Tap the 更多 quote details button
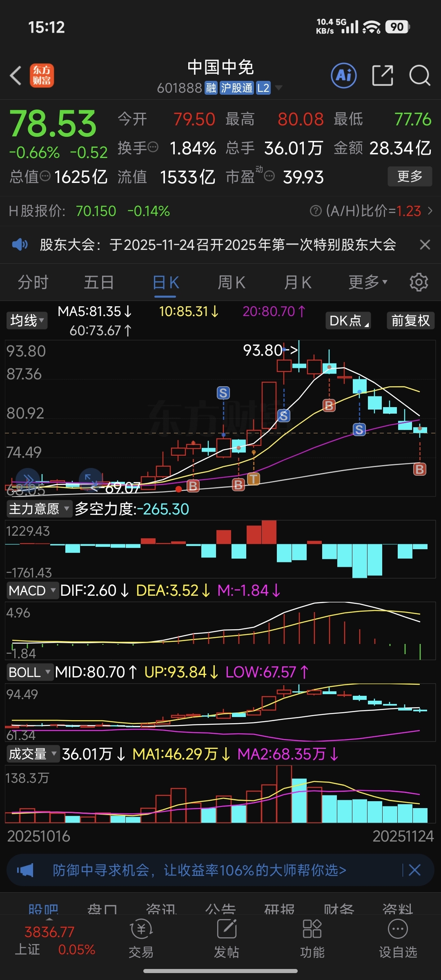Viewport: 441px width, 980px height. click(x=410, y=176)
